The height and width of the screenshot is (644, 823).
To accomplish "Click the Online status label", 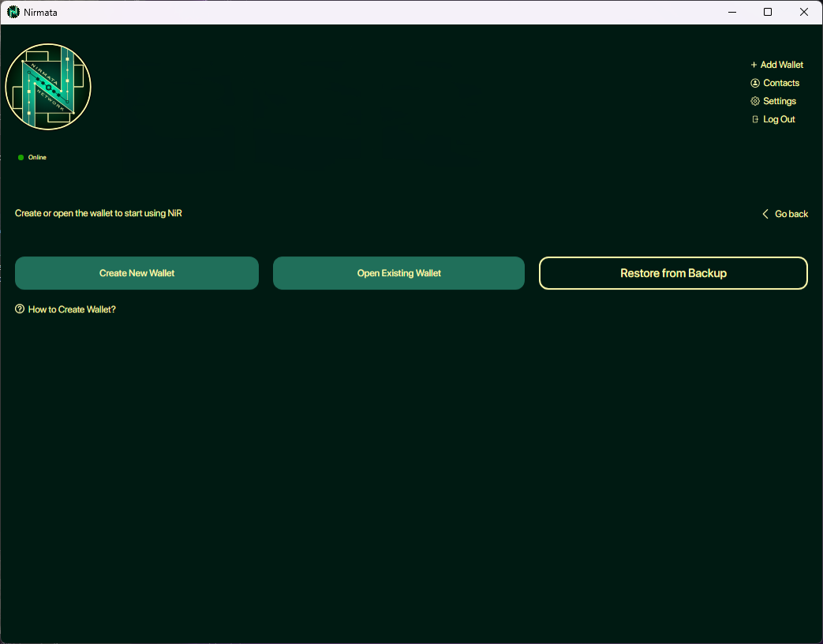I will click(x=36, y=157).
